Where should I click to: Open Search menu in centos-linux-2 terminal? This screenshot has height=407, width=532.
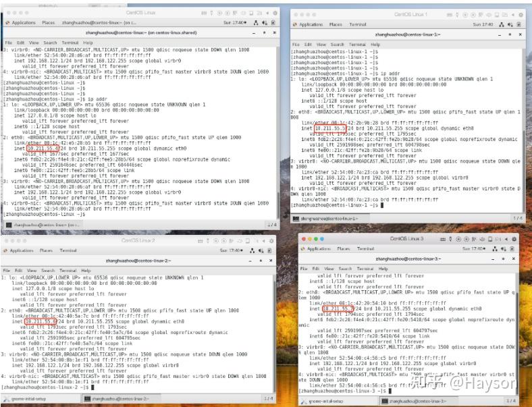tap(48, 271)
